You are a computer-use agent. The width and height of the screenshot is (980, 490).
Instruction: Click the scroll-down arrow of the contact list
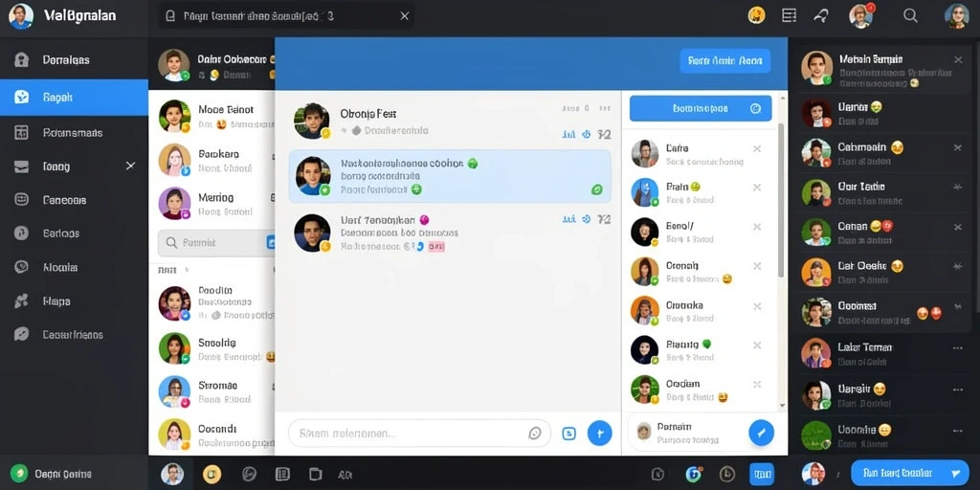click(x=781, y=406)
